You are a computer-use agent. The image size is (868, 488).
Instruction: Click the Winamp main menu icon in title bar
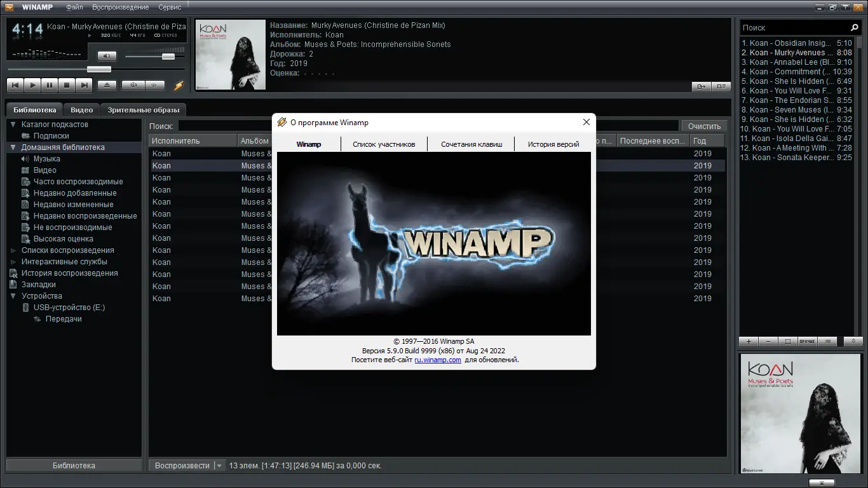tap(10, 7)
